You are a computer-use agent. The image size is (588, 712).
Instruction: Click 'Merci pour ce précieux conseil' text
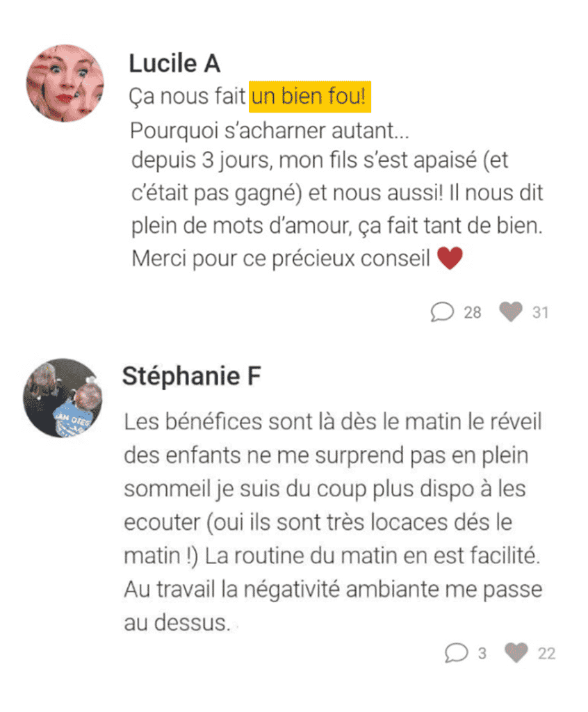tap(281, 259)
